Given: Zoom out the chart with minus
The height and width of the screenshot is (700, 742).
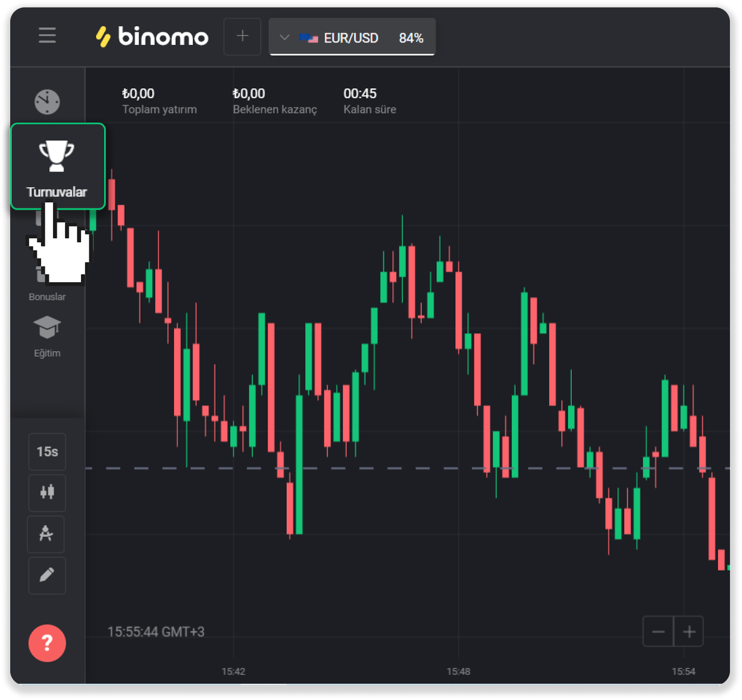Looking at the screenshot, I should tap(658, 631).
